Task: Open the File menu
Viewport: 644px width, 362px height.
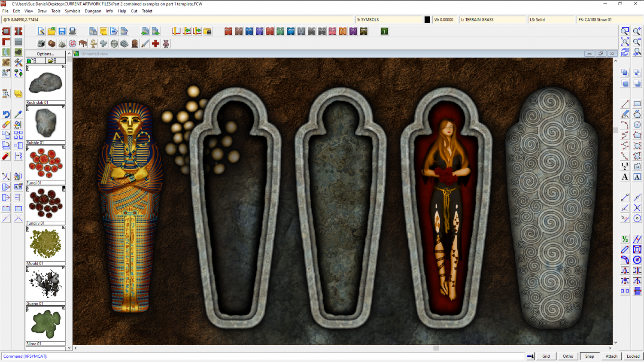Action: (6, 11)
